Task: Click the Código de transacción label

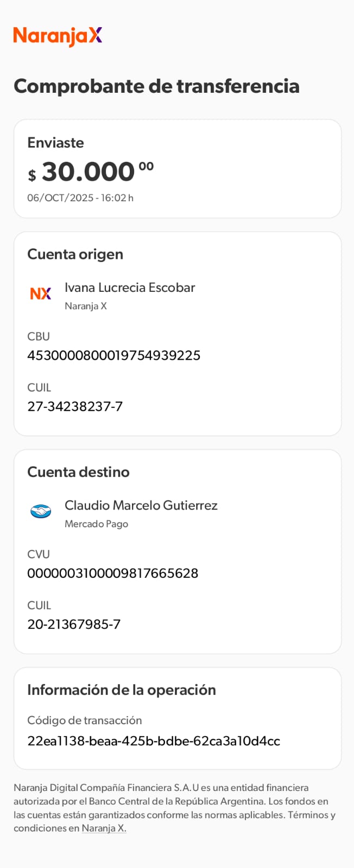Action: coord(84,720)
